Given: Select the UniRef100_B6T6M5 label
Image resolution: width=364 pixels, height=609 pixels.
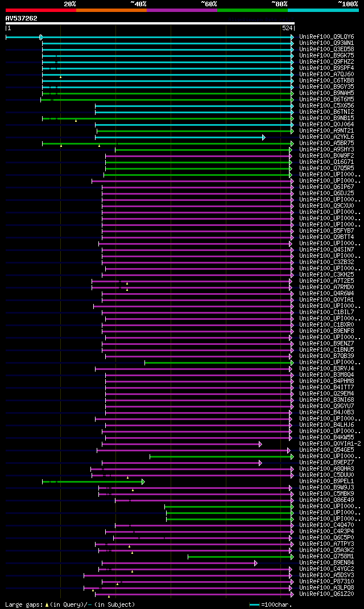Looking at the screenshot, I should (x=326, y=100).
